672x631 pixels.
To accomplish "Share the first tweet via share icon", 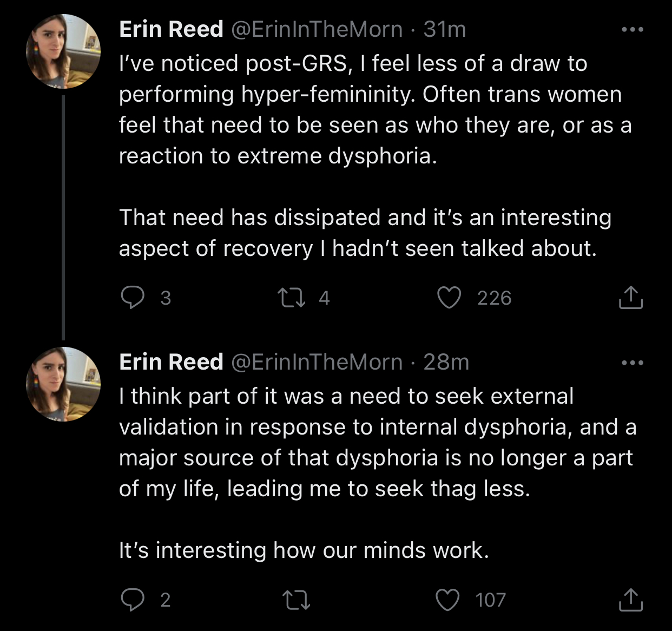I will pos(630,297).
